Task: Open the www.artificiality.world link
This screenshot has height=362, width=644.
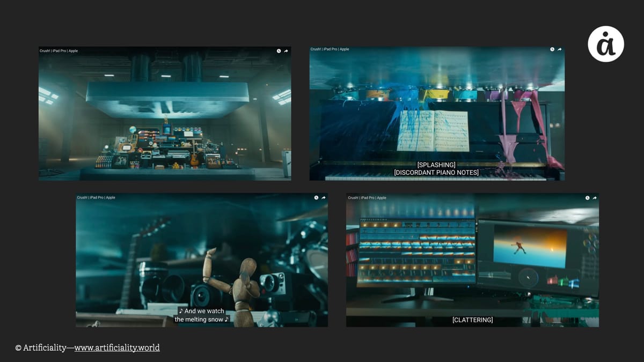Action: tap(117, 348)
